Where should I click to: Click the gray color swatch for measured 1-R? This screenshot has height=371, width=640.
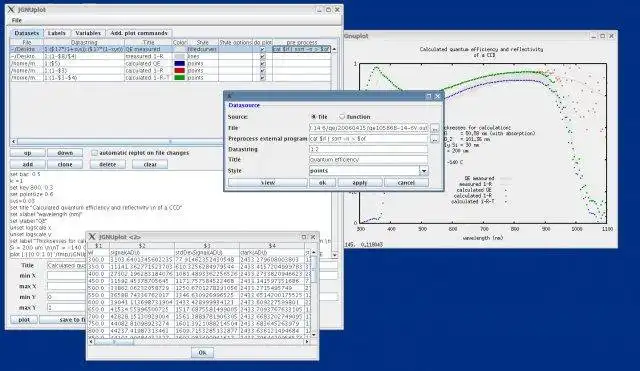coord(180,56)
